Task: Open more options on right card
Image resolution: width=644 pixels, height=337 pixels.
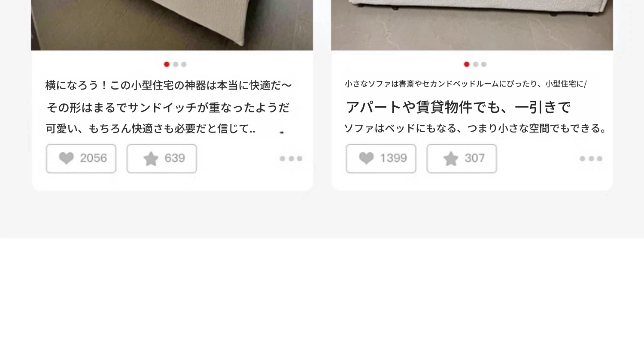Action: 591,159
